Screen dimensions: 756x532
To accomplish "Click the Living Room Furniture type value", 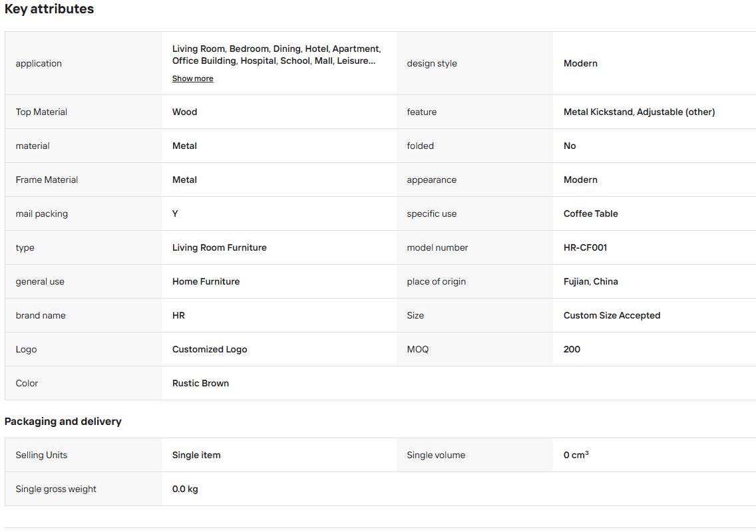I will coord(220,247).
